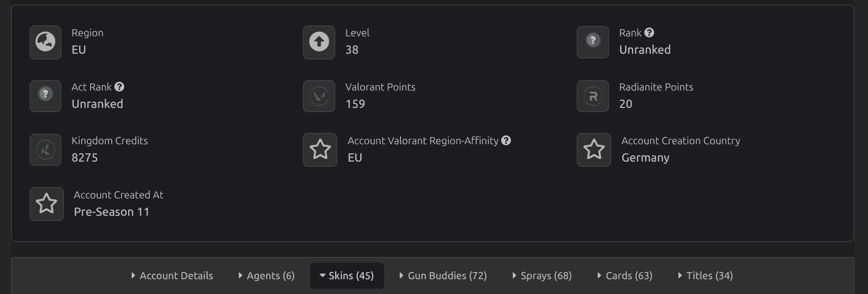
Task: Click the Radianite Points icon
Action: pyautogui.click(x=593, y=96)
